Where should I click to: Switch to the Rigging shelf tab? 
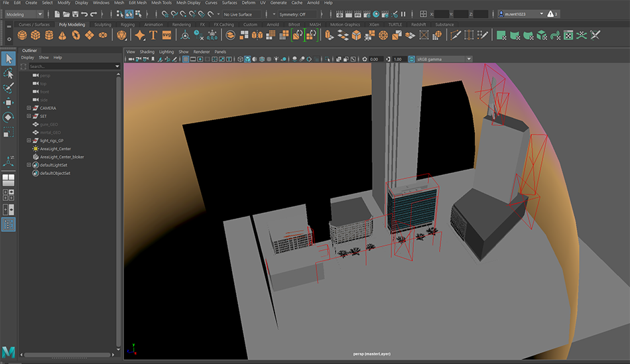pyautogui.click(x=127, y=25)
